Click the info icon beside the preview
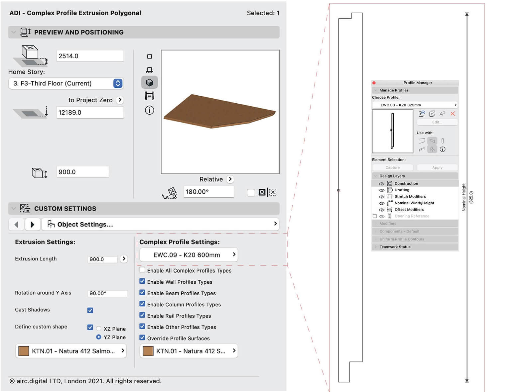Viewport: 532px width, 392px height. pyautogui.click(x=149, y=110)
